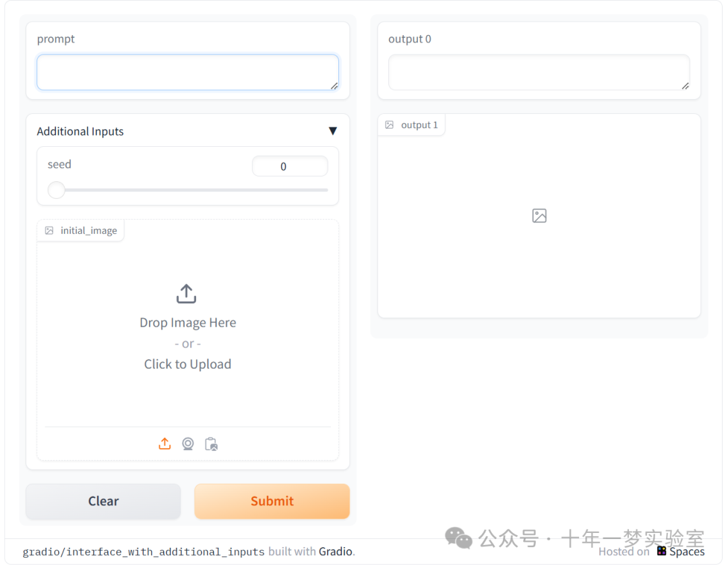Click the output 1 label text

coord(419,125)
